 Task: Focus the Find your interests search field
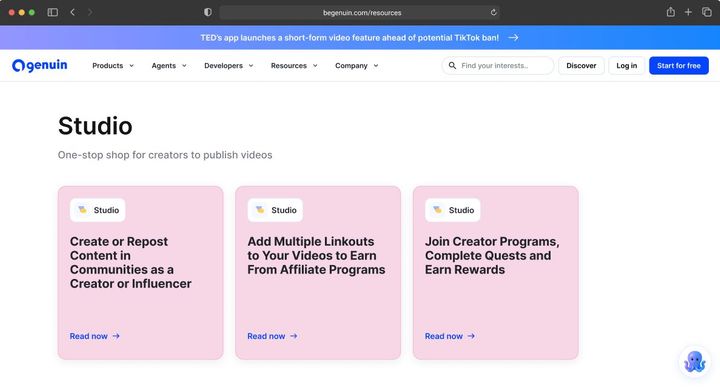(498, 66)
